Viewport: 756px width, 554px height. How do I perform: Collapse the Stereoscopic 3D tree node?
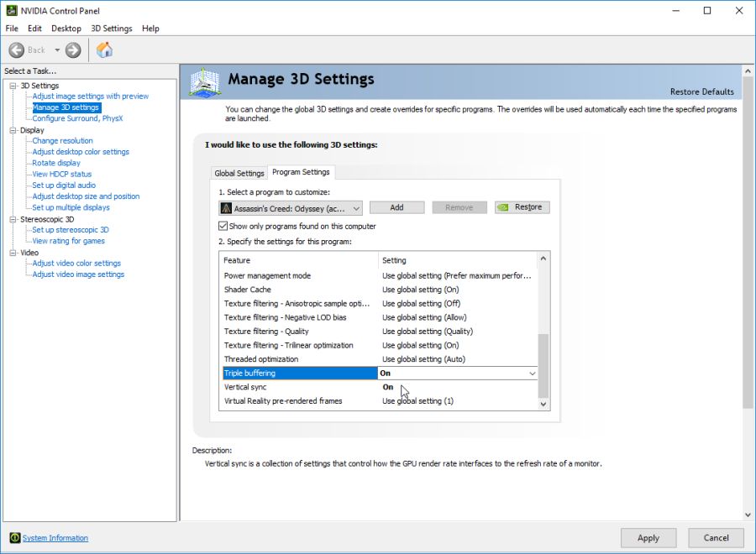coord(13,219)
